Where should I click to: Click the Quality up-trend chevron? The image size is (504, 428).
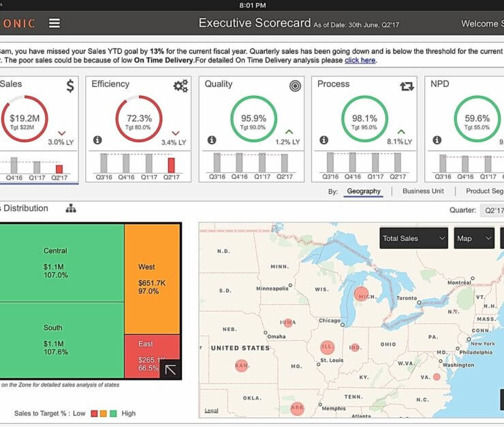coord(289,131)
